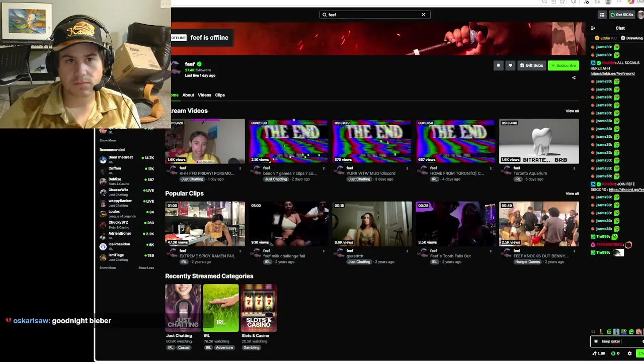Expand the upper sidebar list Show More
Viewport: 644px width, 362px height.
108,141
